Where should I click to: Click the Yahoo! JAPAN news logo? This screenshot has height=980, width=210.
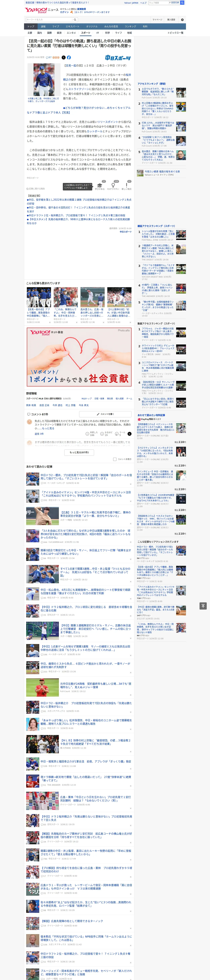tap(42, 10)
